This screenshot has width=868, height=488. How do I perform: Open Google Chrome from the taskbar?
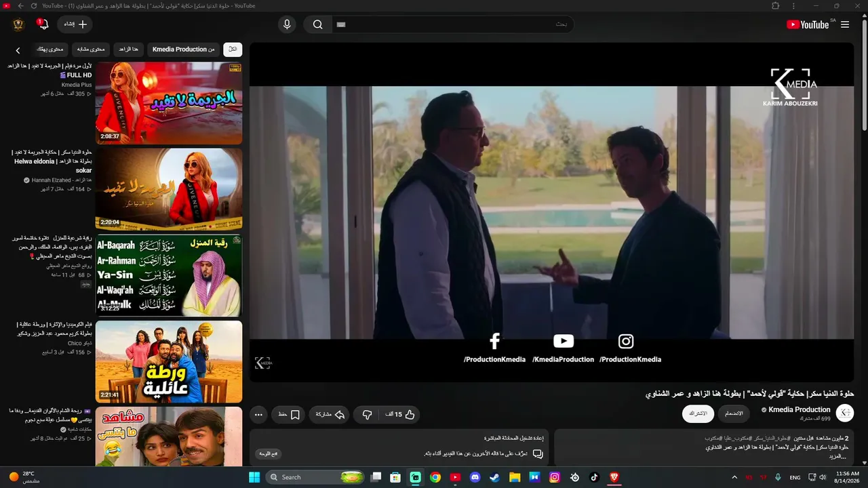coord(435,477)
